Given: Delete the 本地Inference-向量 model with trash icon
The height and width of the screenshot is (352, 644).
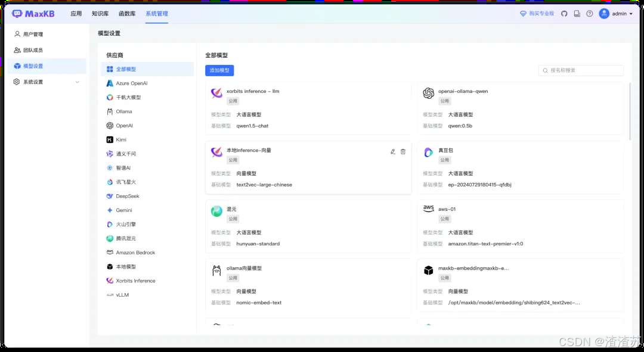Looking at the screenshot, I should (403, 152).
